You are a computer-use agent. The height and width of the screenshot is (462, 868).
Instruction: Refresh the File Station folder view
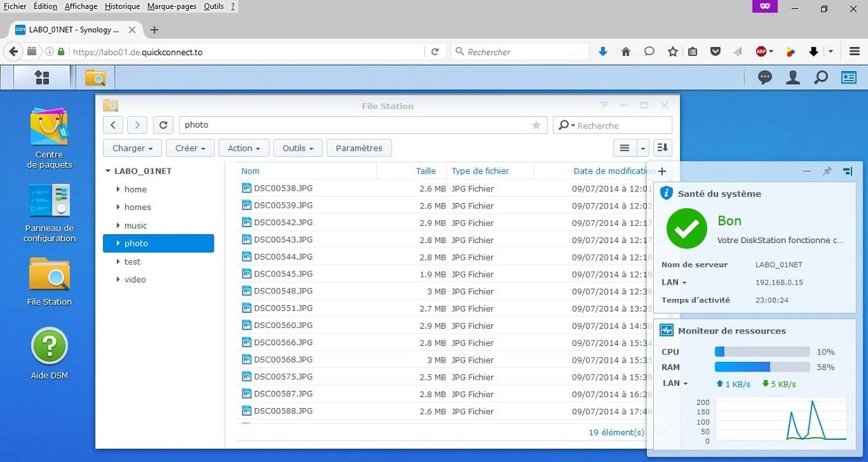(163, 125)
